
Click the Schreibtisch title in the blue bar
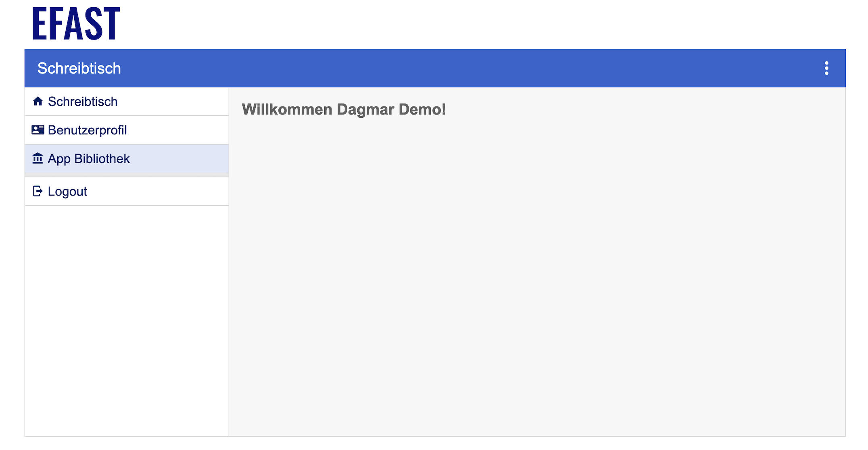tap(79, 69)
